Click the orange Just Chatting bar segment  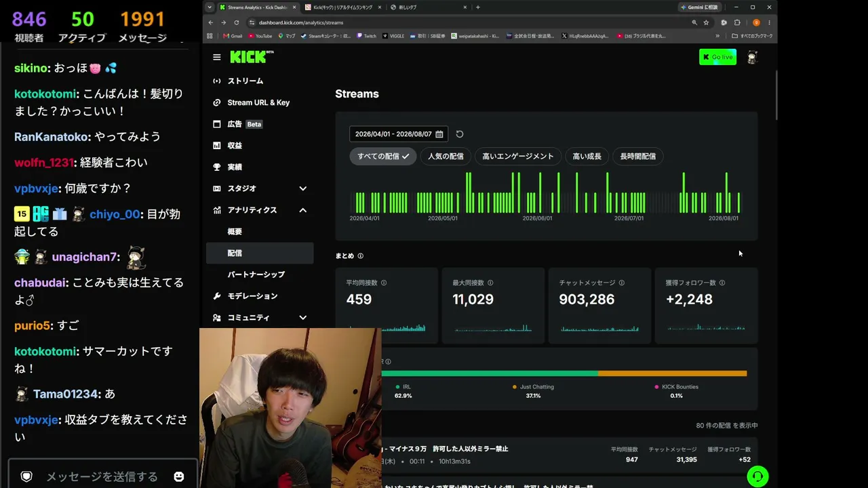click(x=672, y=373)
